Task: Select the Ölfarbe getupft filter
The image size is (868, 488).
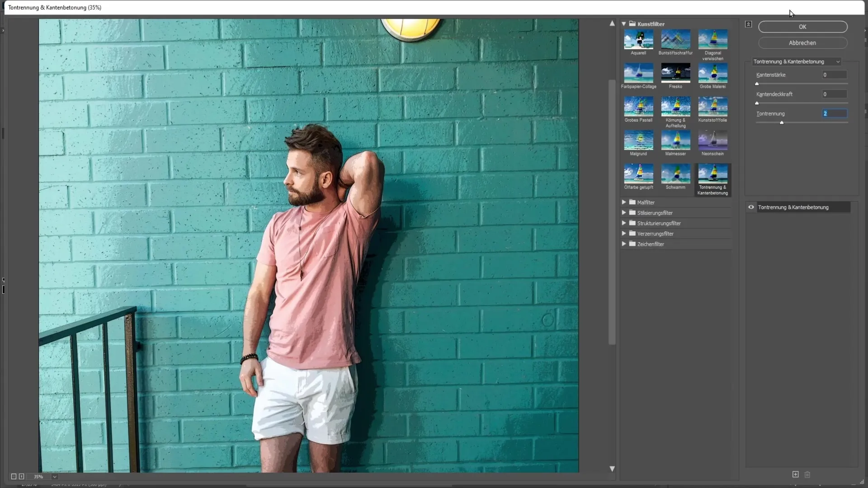Action: coord(638,174)
